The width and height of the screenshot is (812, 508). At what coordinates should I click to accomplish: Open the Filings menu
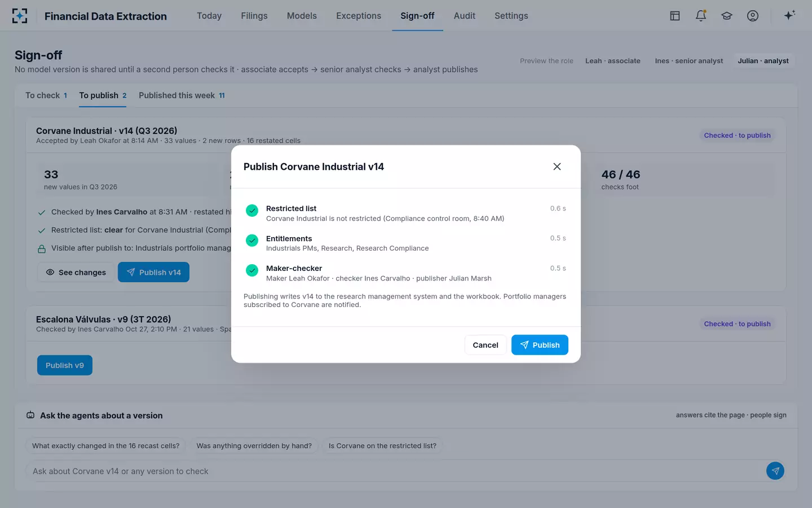pyautogui.click(x=254, y=16)
